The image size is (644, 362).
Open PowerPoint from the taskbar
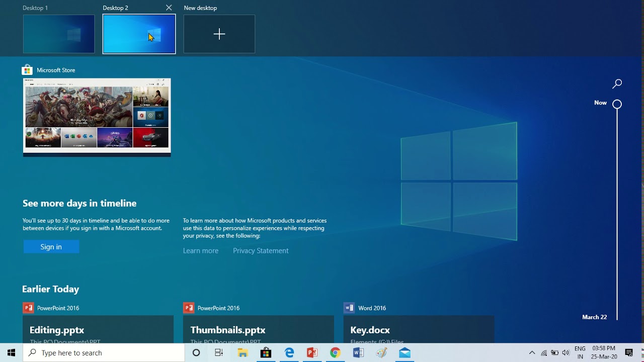[312, 353]
